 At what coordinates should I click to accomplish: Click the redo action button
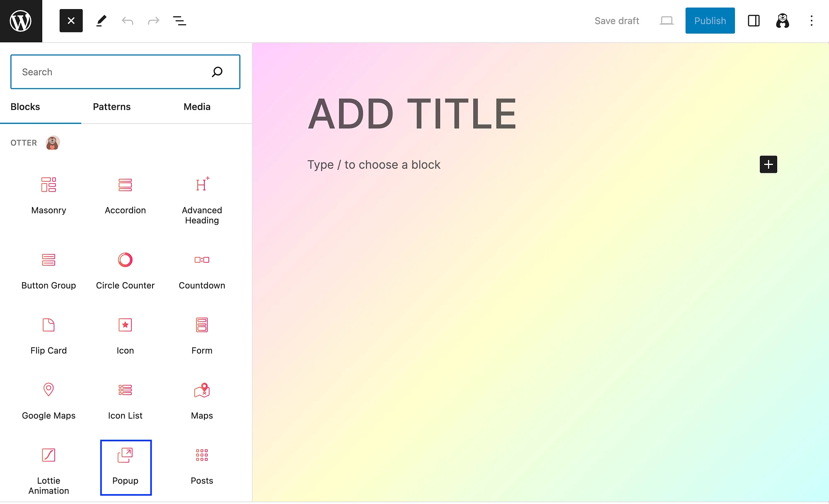153,21
